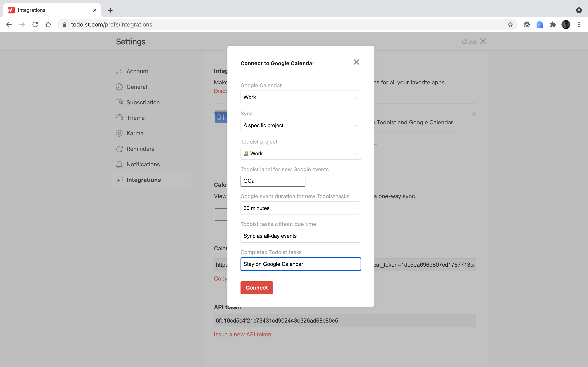The image size is (588, 367).
Task: Click the Todoist integrations sidebar icon
Action: pos(119,180)
